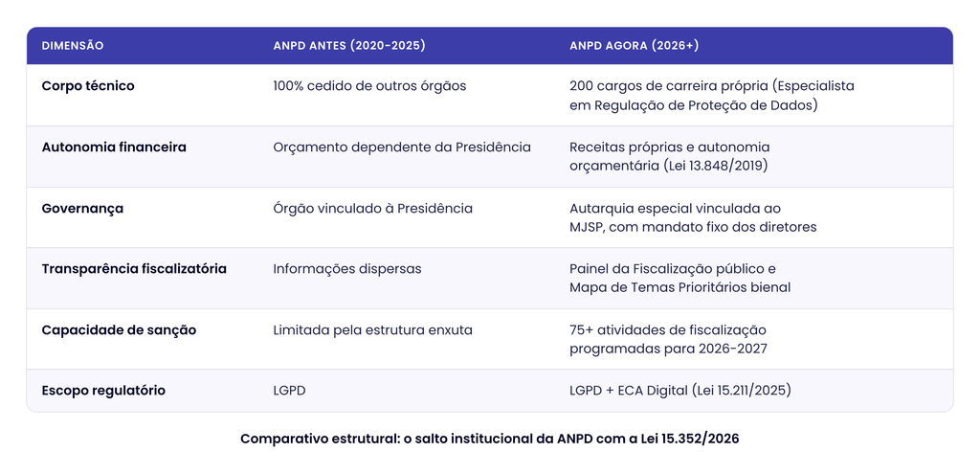Click the 'Órgão vinculado à Presidência' cell
980x474 pixels.
click(372, 208)
